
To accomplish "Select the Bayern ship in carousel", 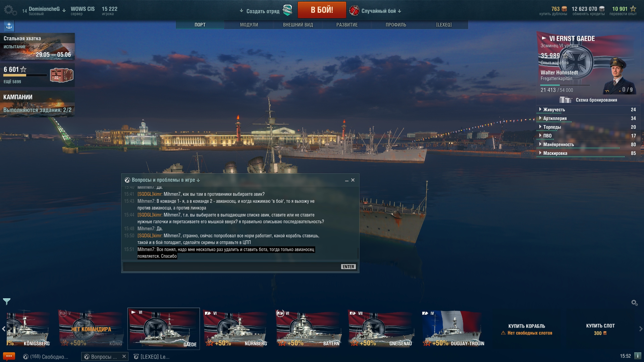I will point(308,329).
